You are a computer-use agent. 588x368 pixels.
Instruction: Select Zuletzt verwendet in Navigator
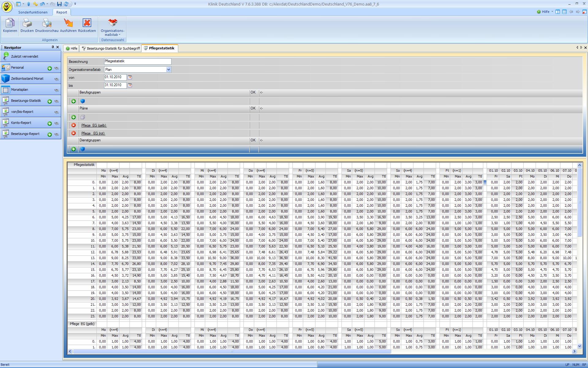24,56
